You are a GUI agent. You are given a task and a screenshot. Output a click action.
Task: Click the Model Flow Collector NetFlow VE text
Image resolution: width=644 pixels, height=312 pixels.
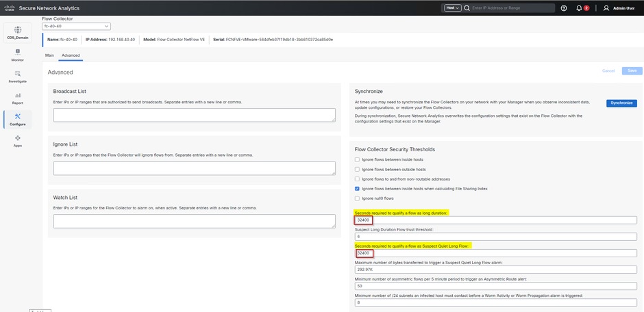(174, 40)
